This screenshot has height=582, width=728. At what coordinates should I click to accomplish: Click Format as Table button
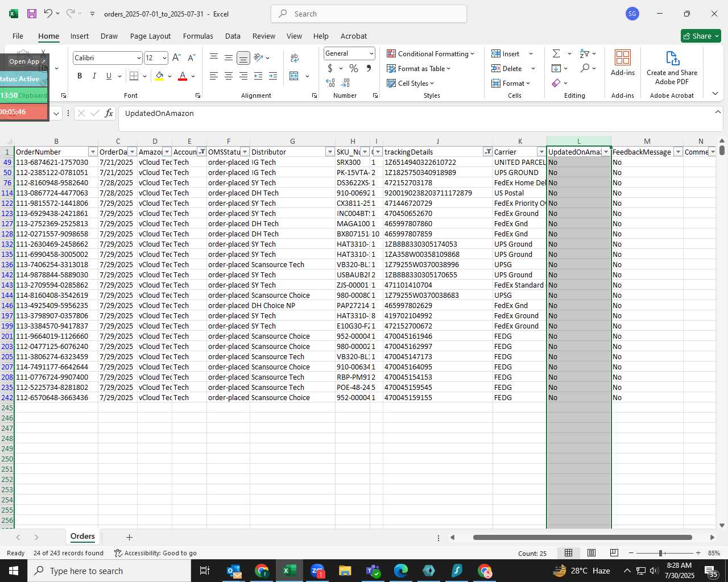419,68
